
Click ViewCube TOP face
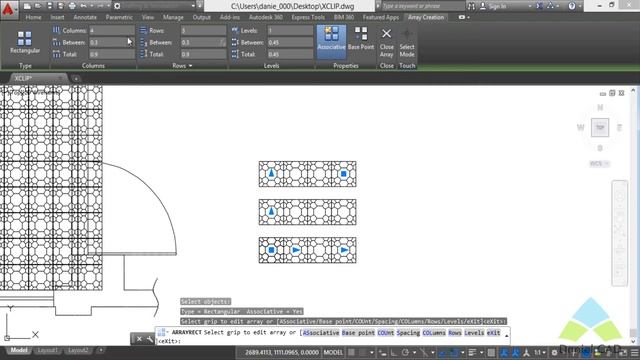point(600,128)
